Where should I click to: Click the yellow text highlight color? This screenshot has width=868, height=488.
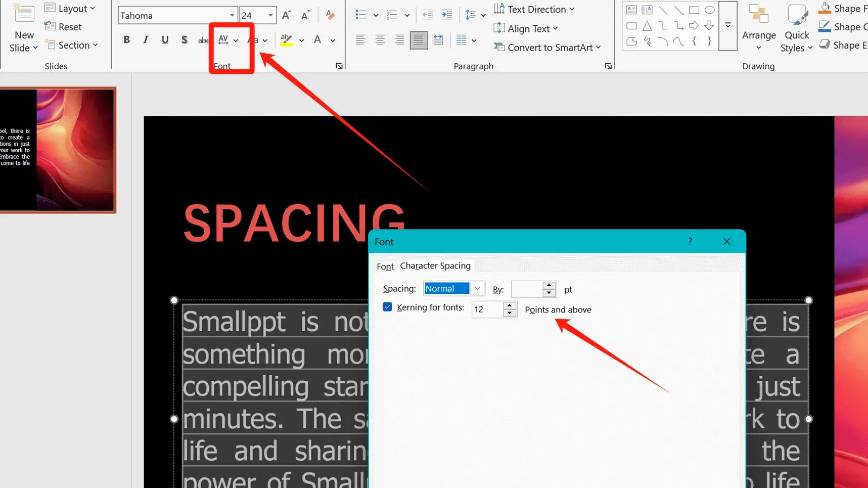286,40
